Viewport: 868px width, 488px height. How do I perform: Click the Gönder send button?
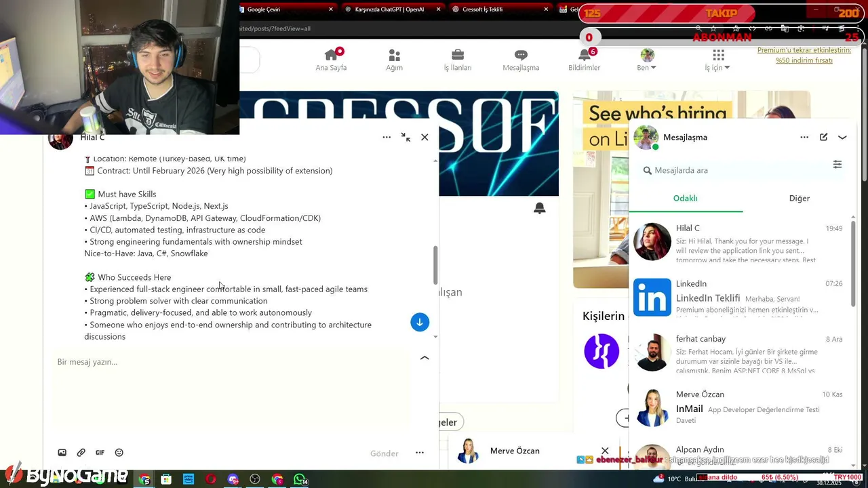[x=384, y=453]
